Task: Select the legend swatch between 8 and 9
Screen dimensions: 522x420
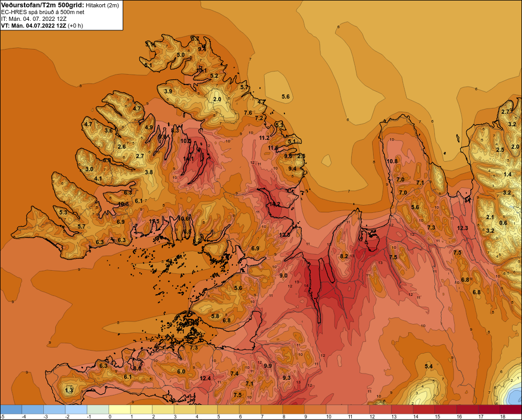Action: click(293, 410)
